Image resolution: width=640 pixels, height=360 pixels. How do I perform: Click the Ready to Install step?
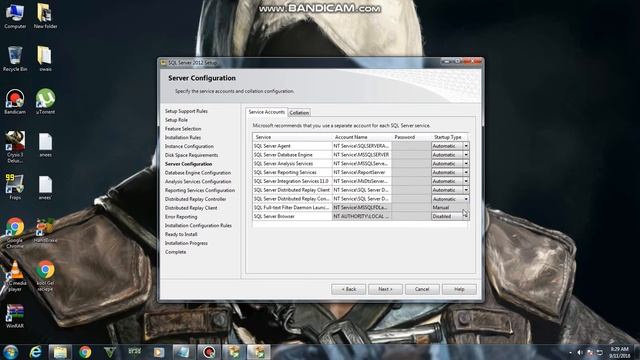pos(181,234)
